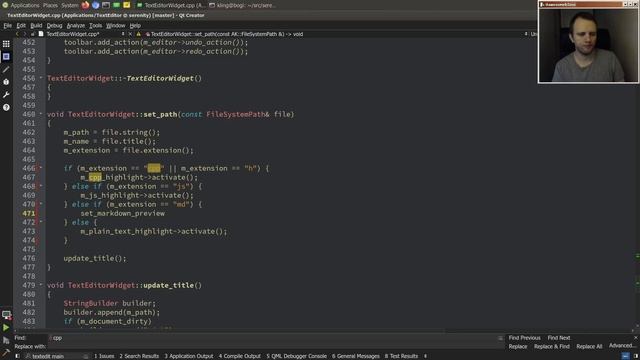This screenshot has height=360, width=640.
Task: Click the Replace button
Action: (518, 347)
